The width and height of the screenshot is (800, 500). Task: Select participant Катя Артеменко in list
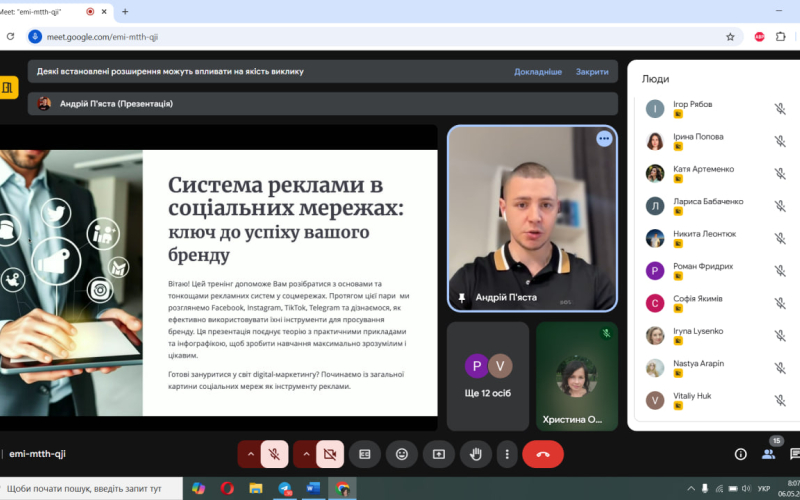[716, 173]
